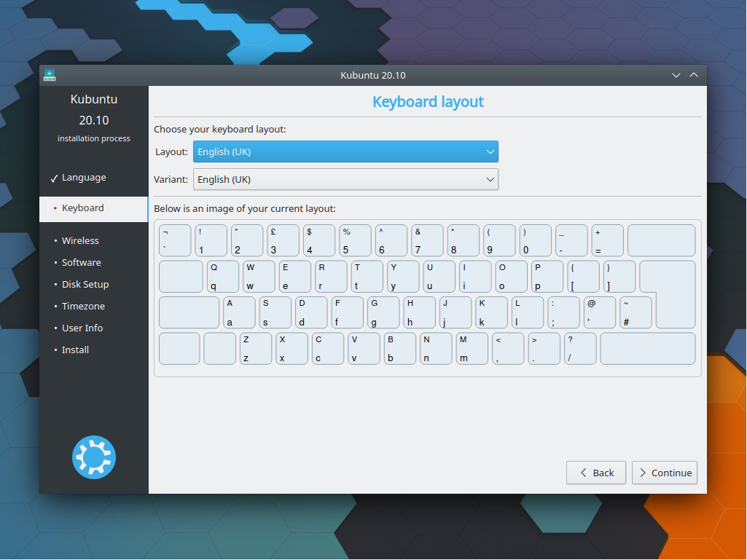Click the percent 5 key in the preview
Viewport: 747px width, 560px height.
[x=355, y=240]
